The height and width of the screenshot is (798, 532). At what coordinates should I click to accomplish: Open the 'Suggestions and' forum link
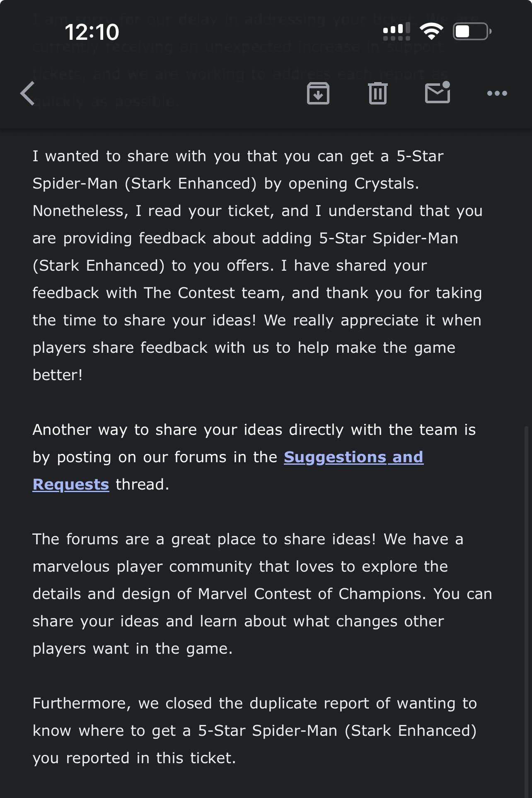[x=353, y=457]
